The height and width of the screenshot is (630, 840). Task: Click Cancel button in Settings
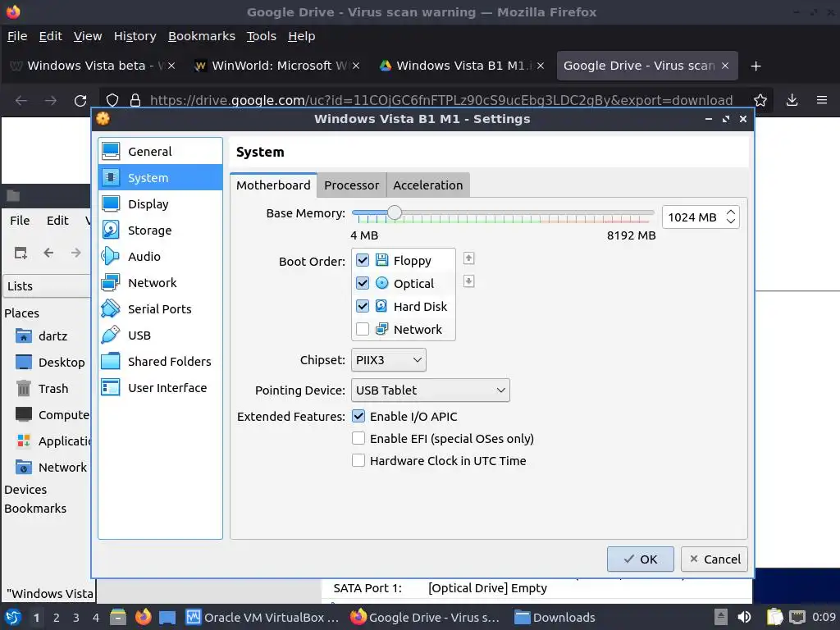click(714, 559)
